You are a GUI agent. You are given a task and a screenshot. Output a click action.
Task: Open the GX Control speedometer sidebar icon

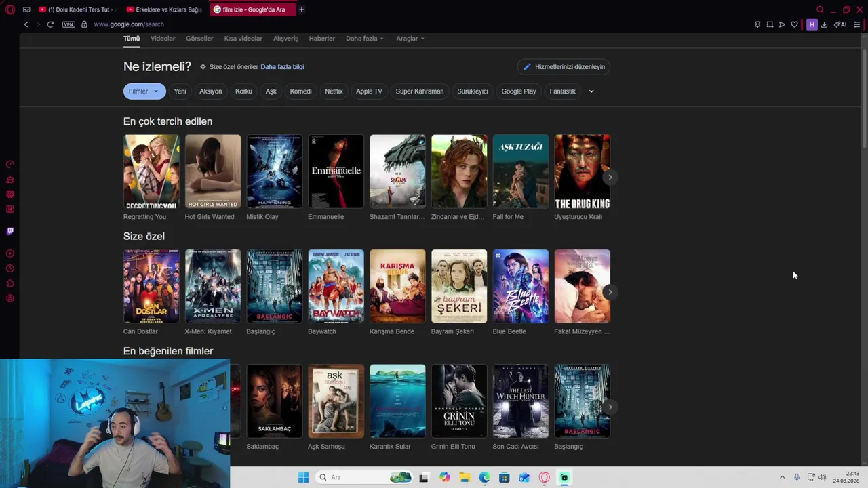coord(10,164)
